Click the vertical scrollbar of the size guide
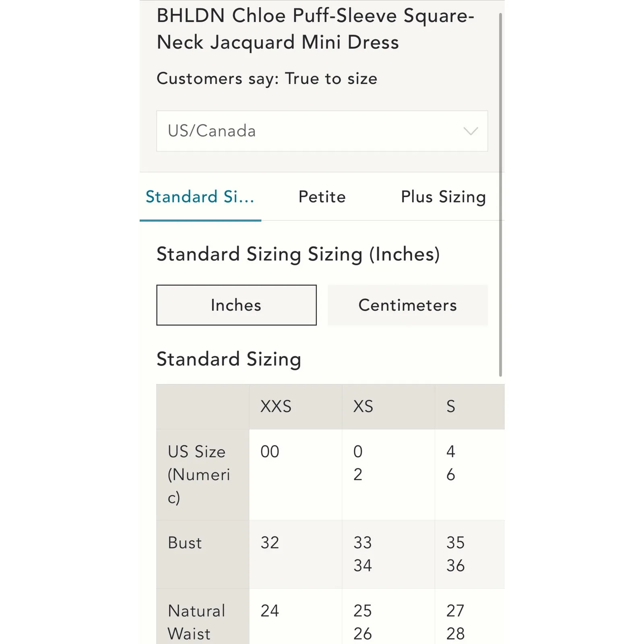The image size is (644, 644). (500, 193)
